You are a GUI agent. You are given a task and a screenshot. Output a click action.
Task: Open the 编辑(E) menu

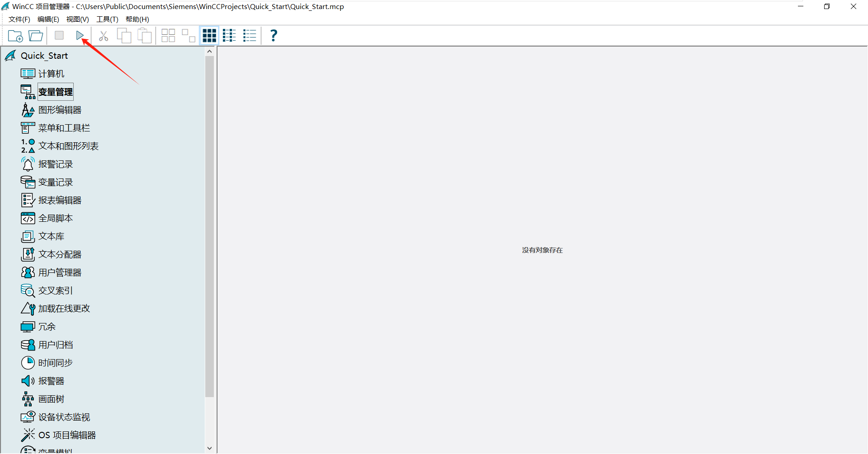tap(48, 19)
